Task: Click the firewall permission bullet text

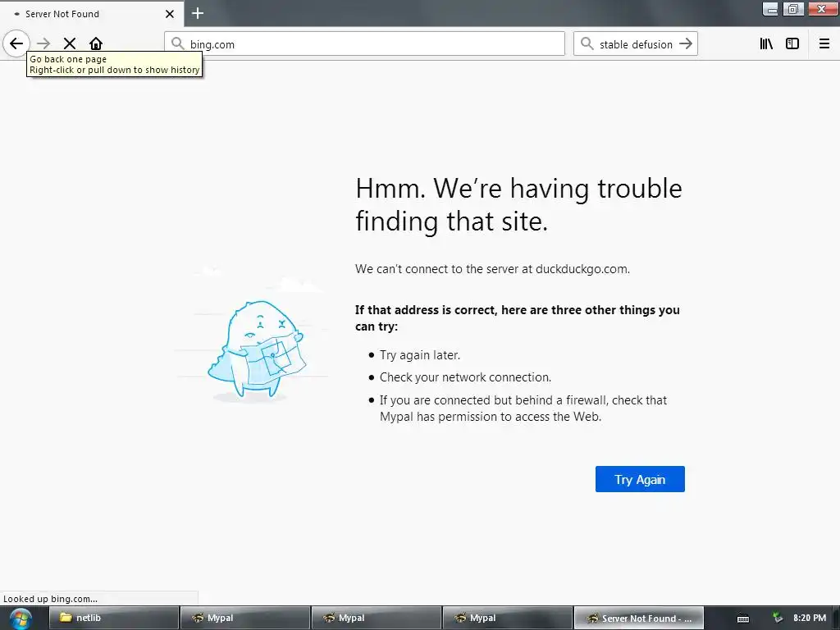Action: 523,409
